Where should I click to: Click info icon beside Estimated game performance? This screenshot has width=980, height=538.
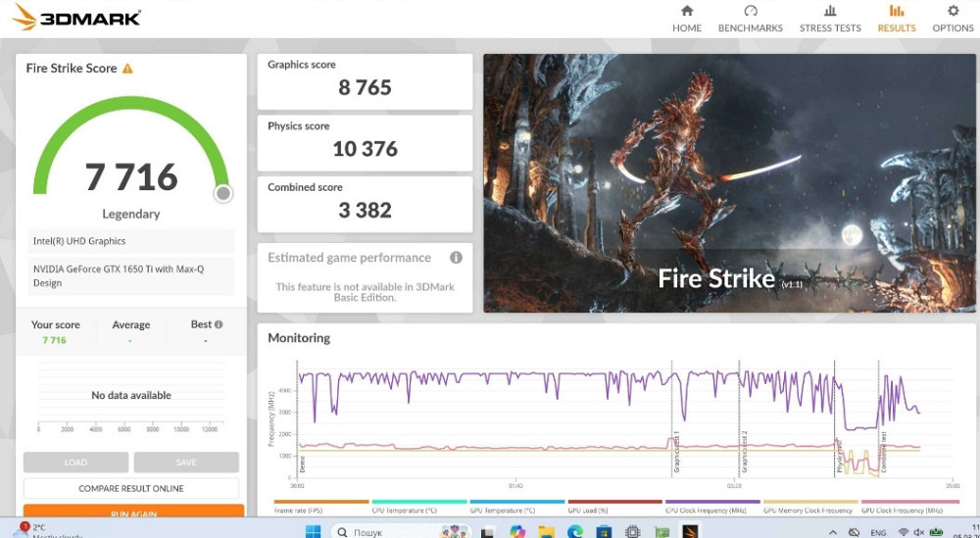[456, 258]
